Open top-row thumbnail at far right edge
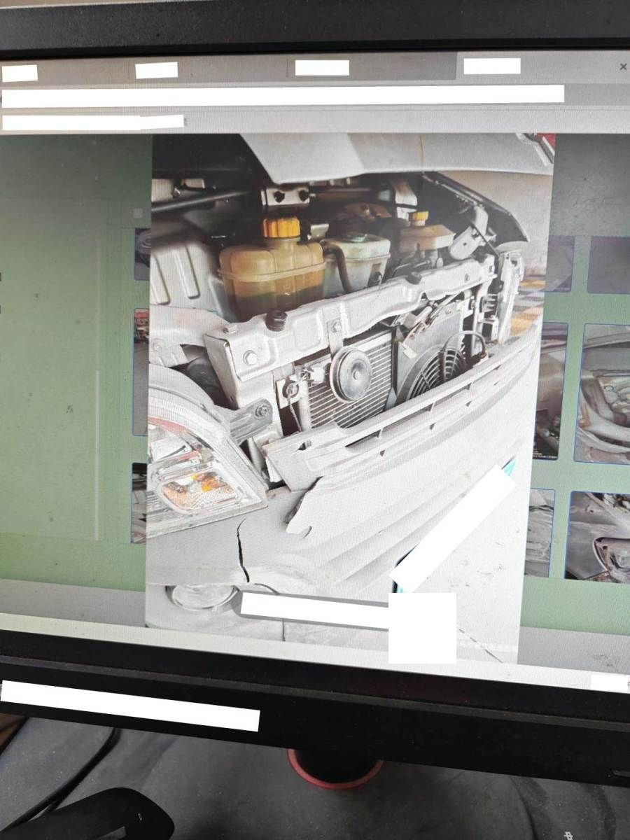This screenshot has height=840, width=630. (609, 264)
